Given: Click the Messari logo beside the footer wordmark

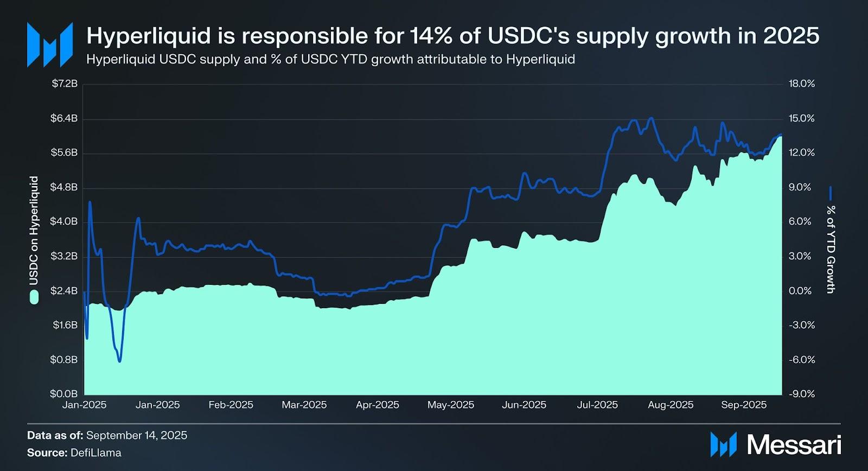Looking at the screenshot, I should [x=723, y=444].
